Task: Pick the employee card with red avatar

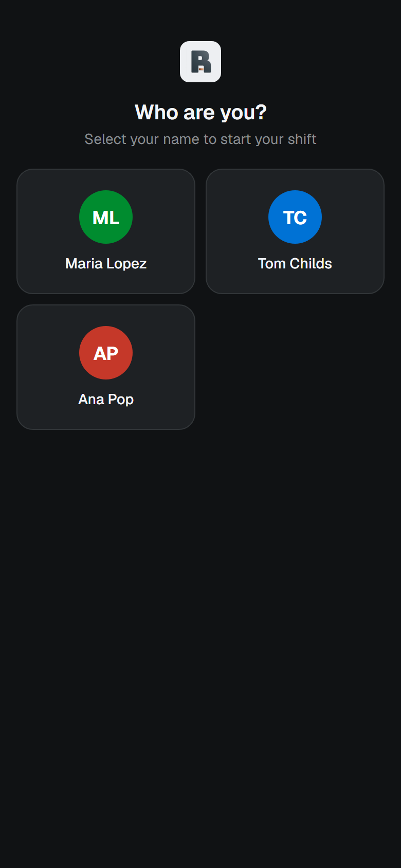Action: point(106,367)
